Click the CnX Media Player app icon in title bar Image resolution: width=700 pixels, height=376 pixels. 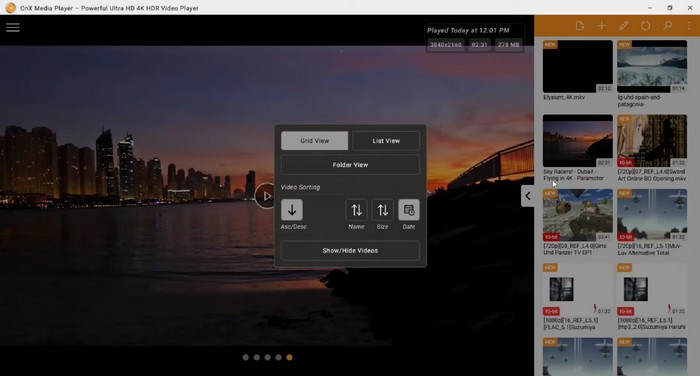click(x=11, y=8)
